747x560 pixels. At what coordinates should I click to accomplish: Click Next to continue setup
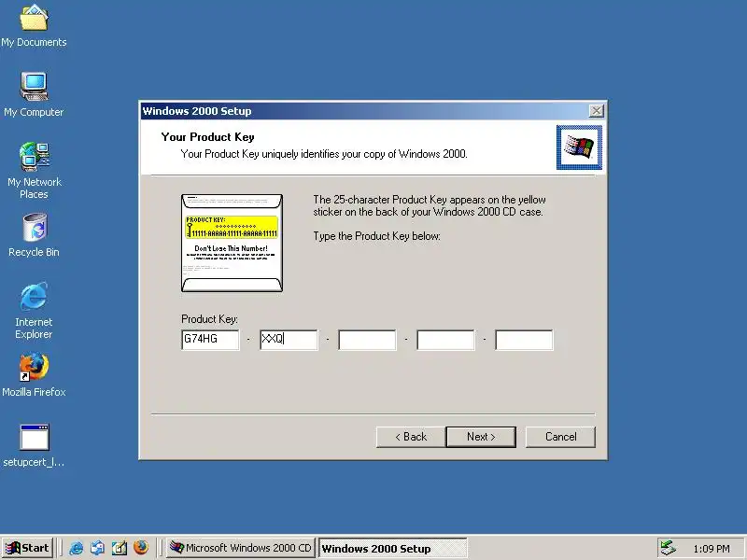coord(481,437)
